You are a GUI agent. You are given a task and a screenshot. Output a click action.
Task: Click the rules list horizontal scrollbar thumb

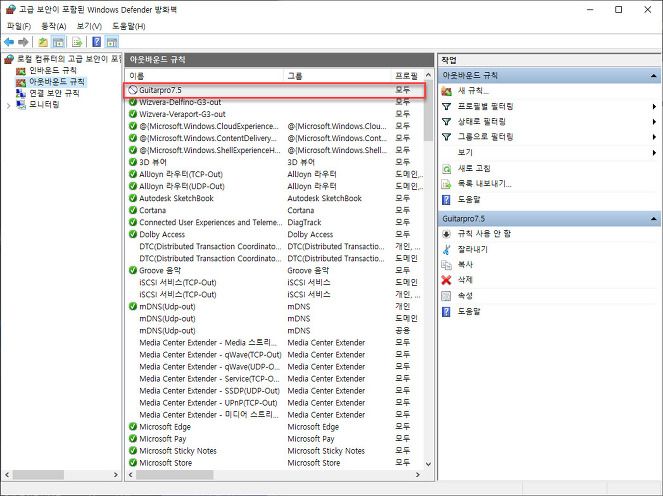[174, 475]
